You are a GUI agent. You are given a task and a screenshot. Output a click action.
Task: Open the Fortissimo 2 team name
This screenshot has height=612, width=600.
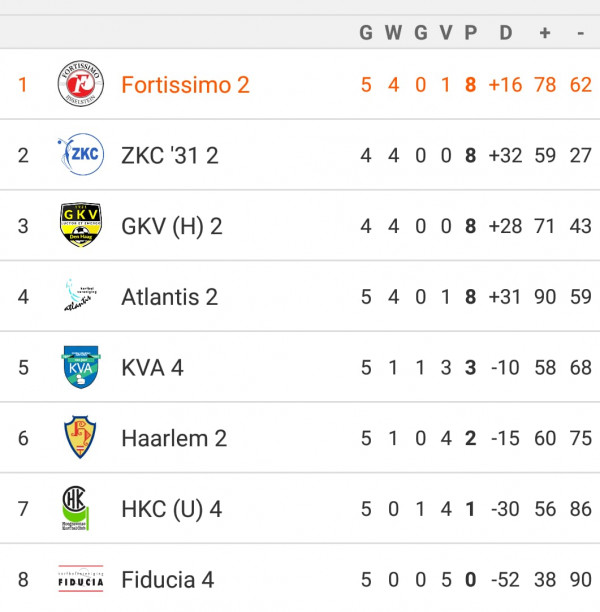[x=185, y=85]
